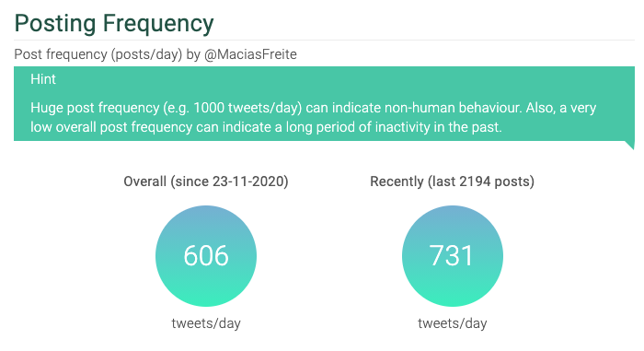This screenshot has width=644, height=351.
Task: Click the divider line below the title
Action: coord(324,41)
